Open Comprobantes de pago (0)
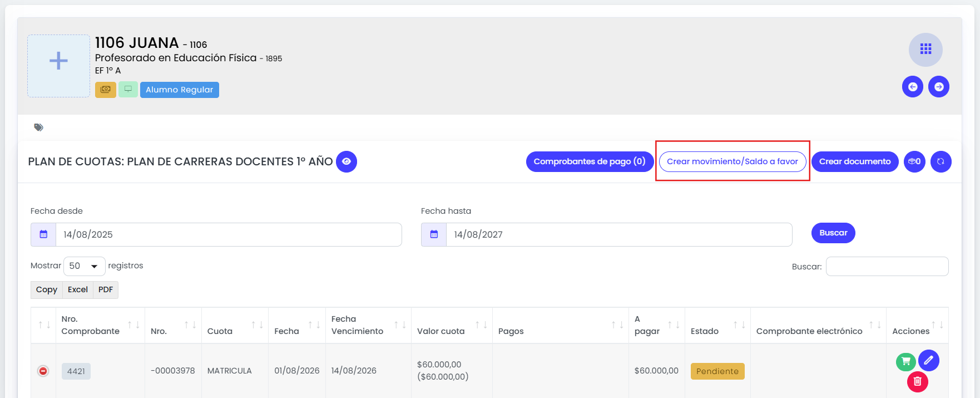Image resolution: width=980 pixels, height=398 pixels. 590,161
